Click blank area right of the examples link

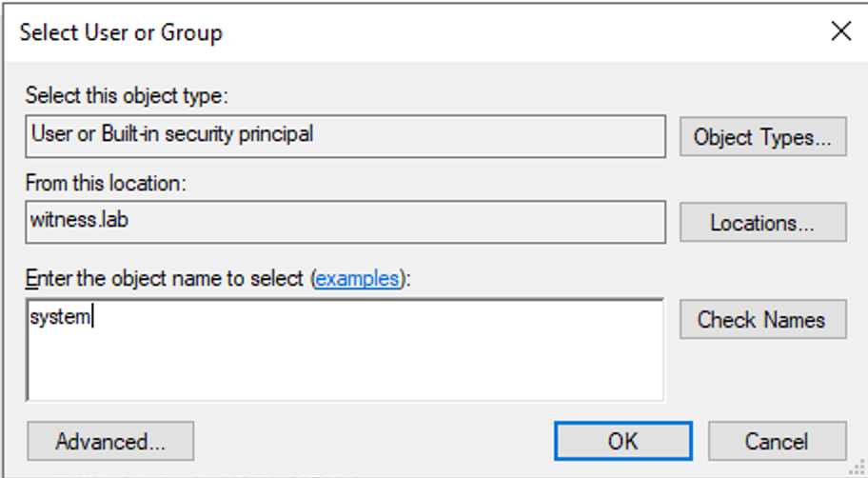(x=533, y=279)
